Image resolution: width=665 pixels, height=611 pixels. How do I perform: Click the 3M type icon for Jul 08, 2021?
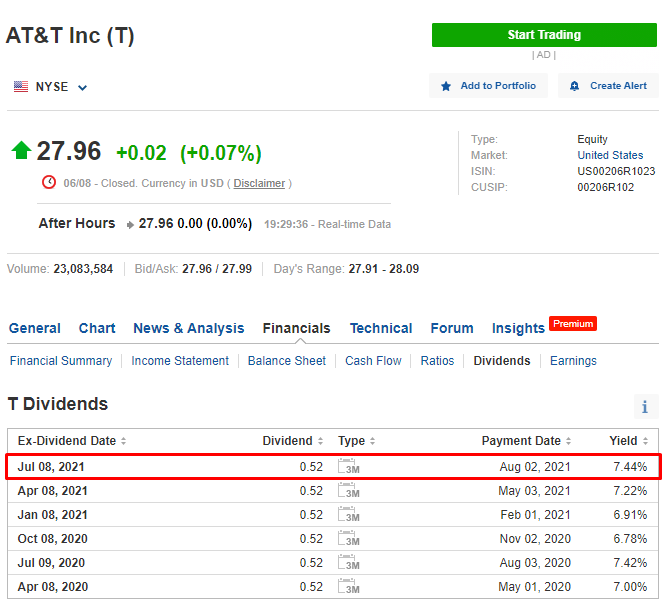[x=349, y=466]
